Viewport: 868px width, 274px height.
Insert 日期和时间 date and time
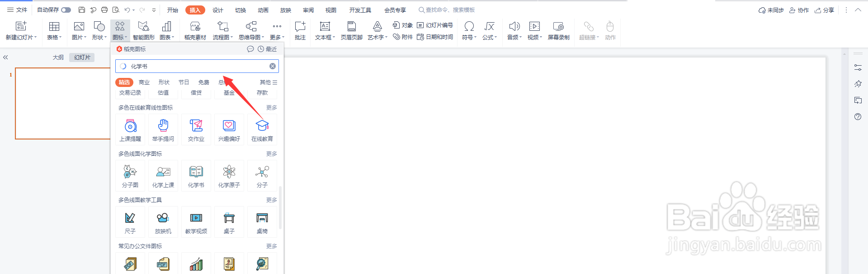[435, 37]
